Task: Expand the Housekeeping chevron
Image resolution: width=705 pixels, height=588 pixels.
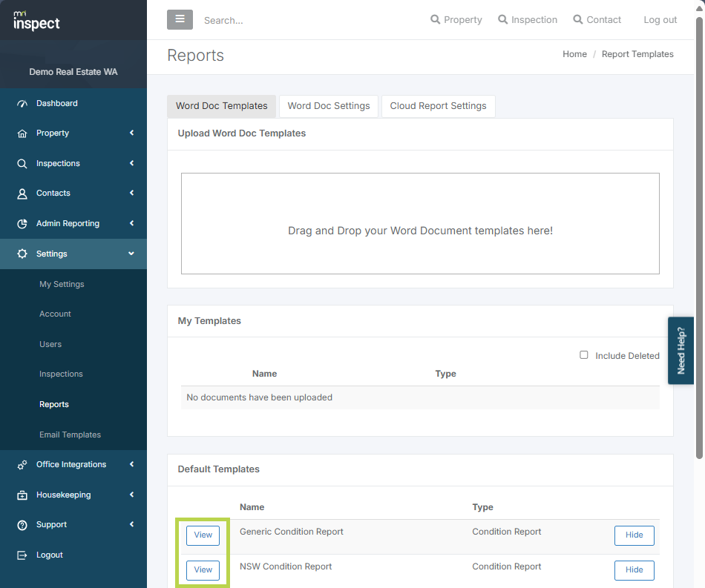Action: (132, 495)
